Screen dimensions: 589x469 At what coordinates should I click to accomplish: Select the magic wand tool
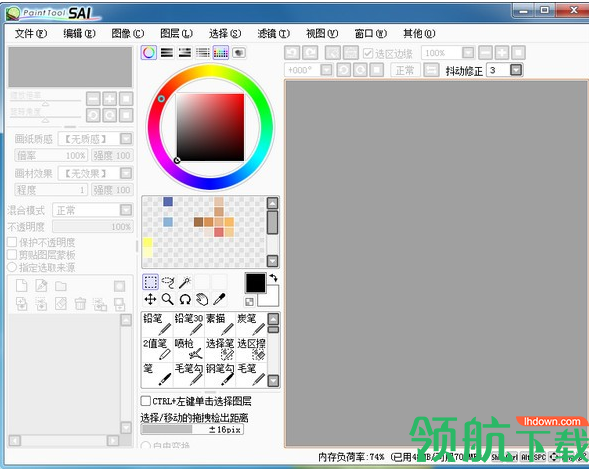coord(185,282)
